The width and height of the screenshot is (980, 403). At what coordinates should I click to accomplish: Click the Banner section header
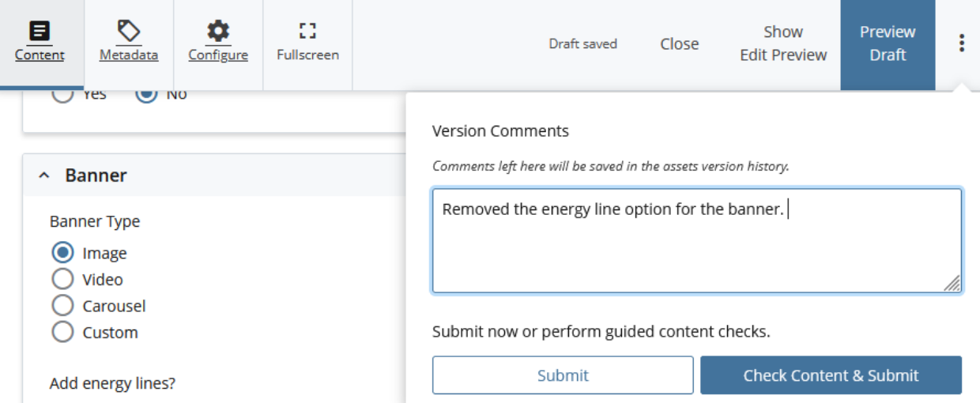[213, 175]
